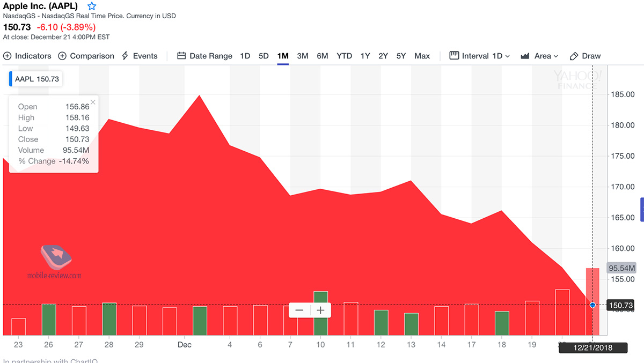Screen dimensions: 644x363
Task: Click the green volume bar above November 26
Action: click(49, 320)
